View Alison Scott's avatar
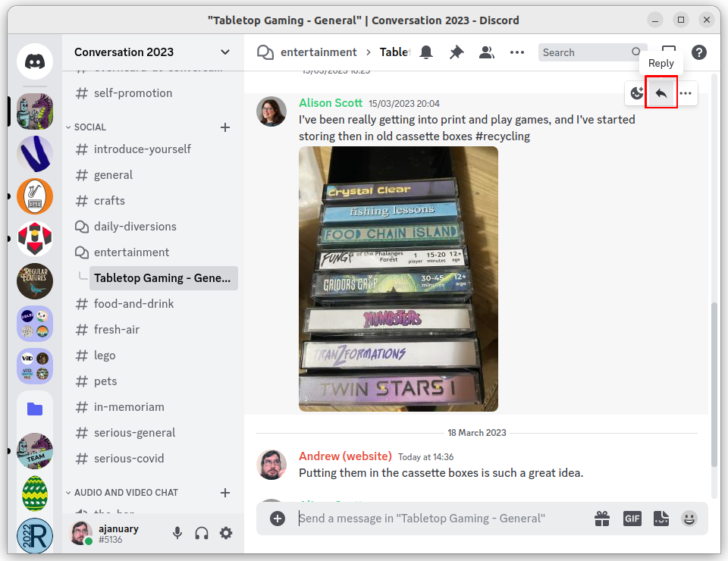Image resolution: width=728 pixels, height=561 pixels. [271, 111]
